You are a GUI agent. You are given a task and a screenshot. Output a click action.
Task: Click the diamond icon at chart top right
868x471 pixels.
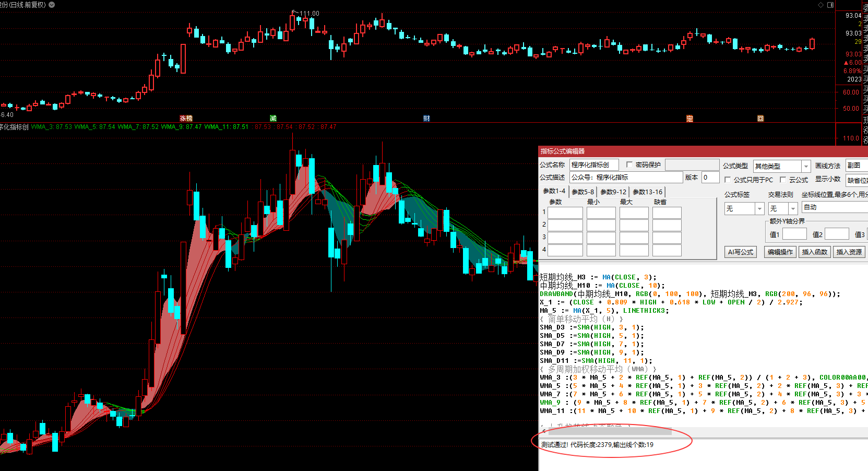(x=821, y=5)
